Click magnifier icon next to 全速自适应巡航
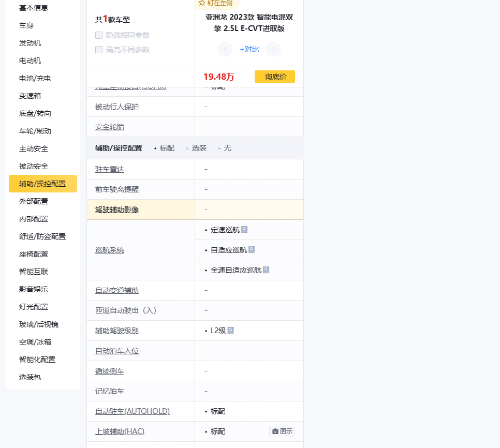Image resolution: width=500 pixels, height=448 pixels. pos(266,270)
